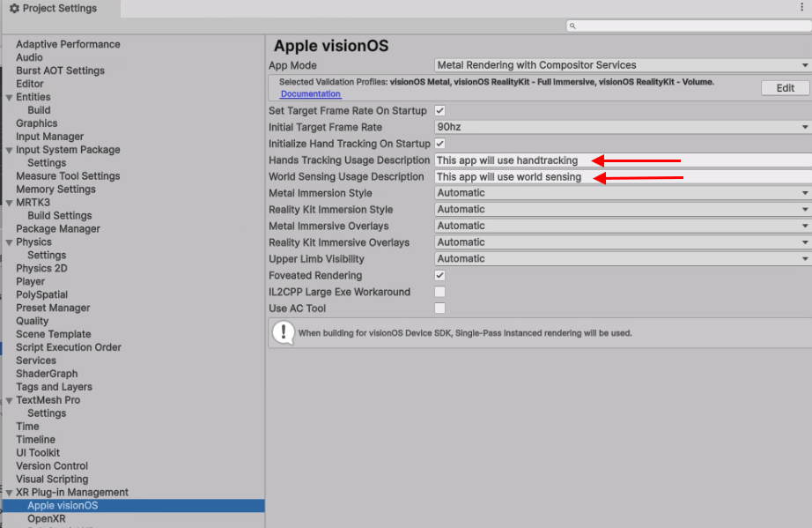
Task: Open the Quality settings
Action: [x=32, y=321]
